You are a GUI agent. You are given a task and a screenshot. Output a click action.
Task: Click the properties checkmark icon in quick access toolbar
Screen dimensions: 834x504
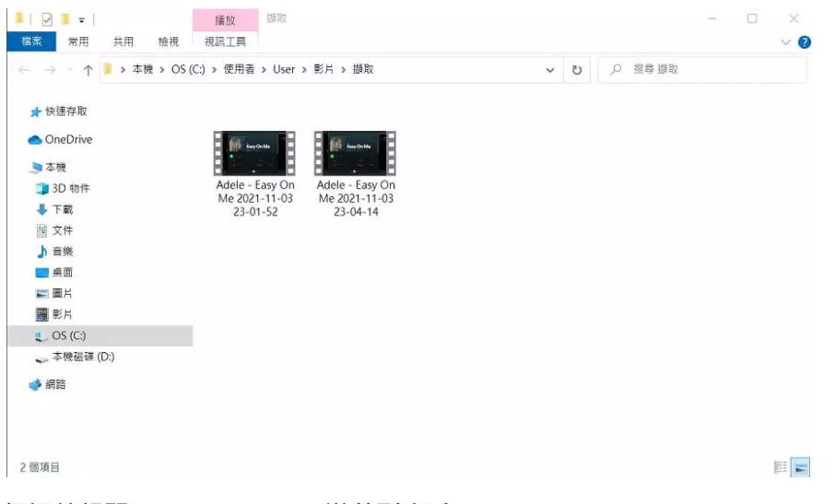[x=47, y=19]
